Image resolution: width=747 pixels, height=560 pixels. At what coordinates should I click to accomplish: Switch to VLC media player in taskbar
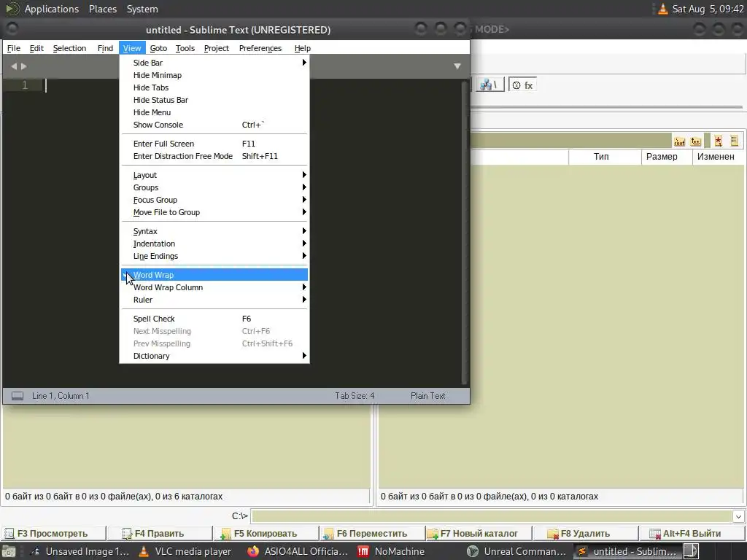coord(185,551)
